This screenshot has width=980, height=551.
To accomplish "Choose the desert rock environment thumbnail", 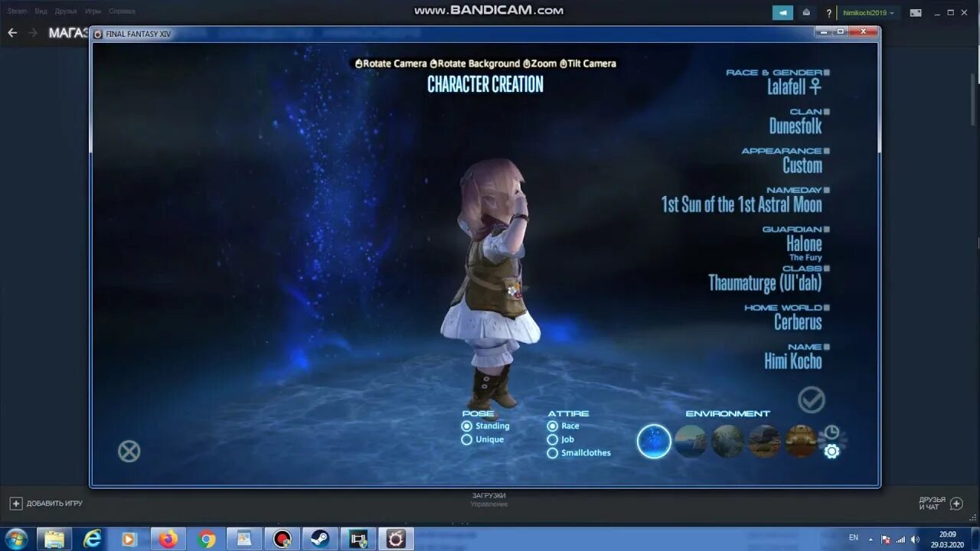I will pyautogui.click(x=764, y=442).
